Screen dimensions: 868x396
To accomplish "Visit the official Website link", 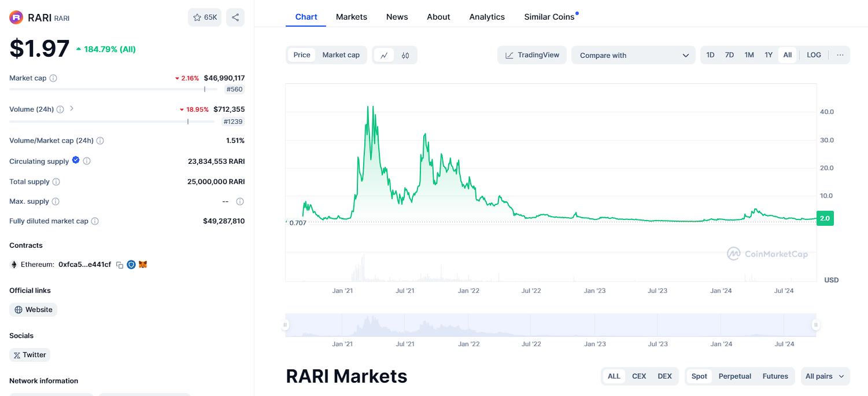I will (x=34, y=310).
